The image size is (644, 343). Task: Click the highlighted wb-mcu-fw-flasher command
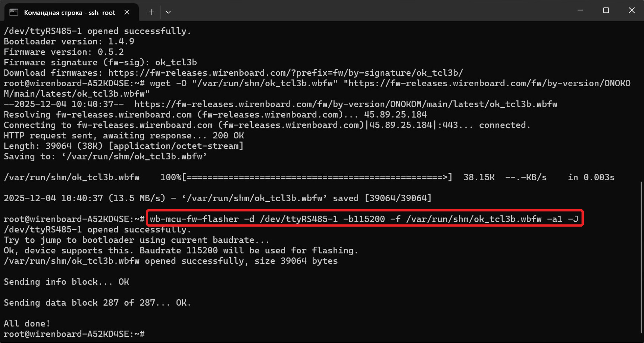(x=364, y=219)
